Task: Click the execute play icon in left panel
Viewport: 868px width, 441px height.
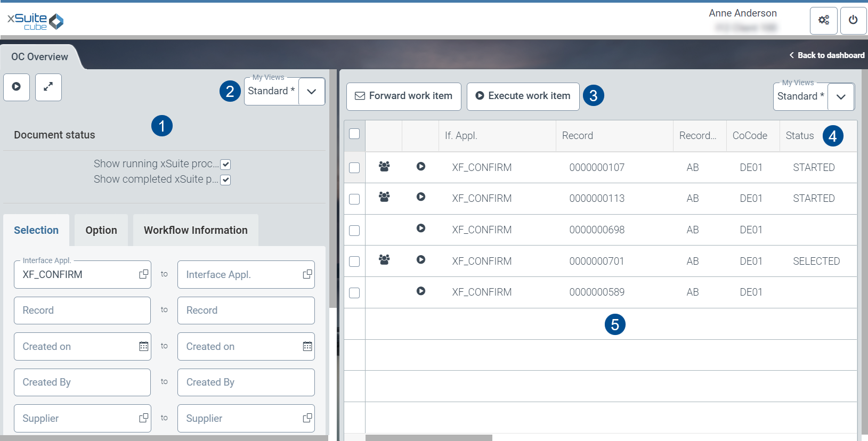Action: click(x=17, y=87)
